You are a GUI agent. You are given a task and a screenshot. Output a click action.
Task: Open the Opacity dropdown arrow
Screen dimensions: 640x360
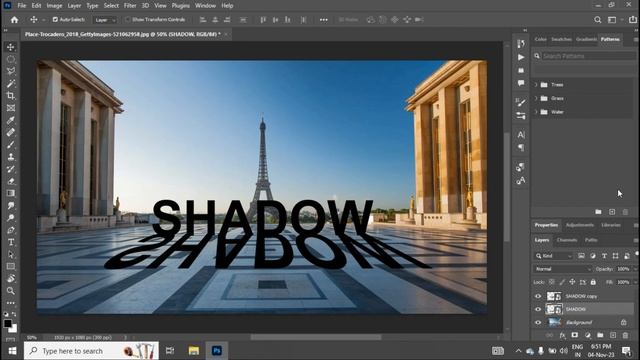(x=635, y=269)
